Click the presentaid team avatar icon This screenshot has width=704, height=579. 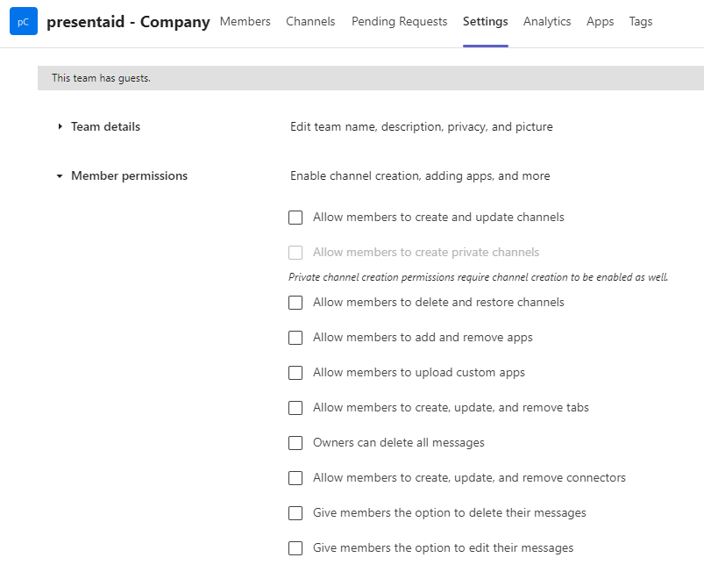point(23,21)
